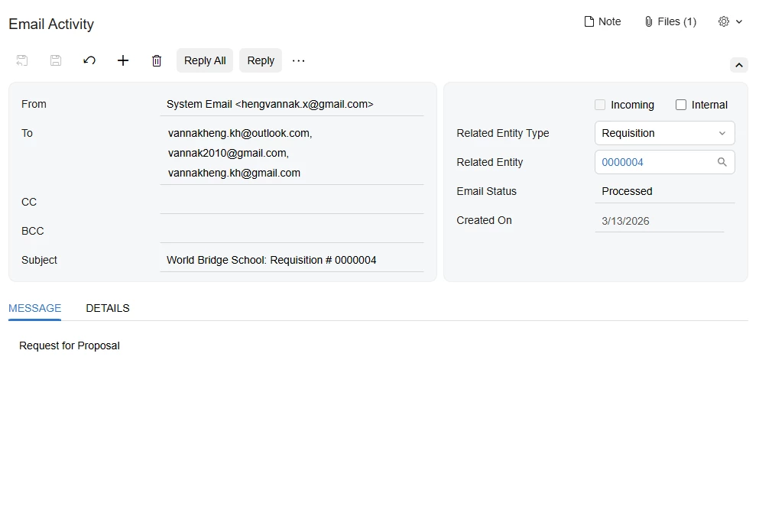Enable the Internal checkbox
759x532 pixels.
(x=681, y=105)
